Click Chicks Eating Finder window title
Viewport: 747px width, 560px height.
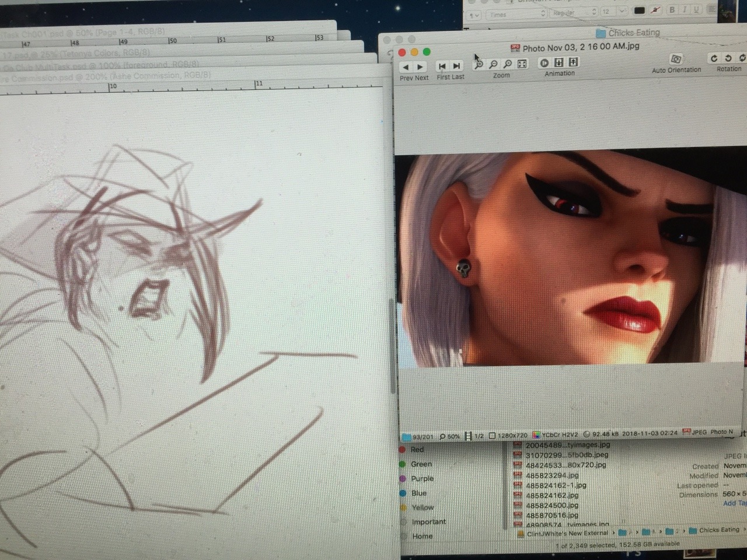(634, 33)
